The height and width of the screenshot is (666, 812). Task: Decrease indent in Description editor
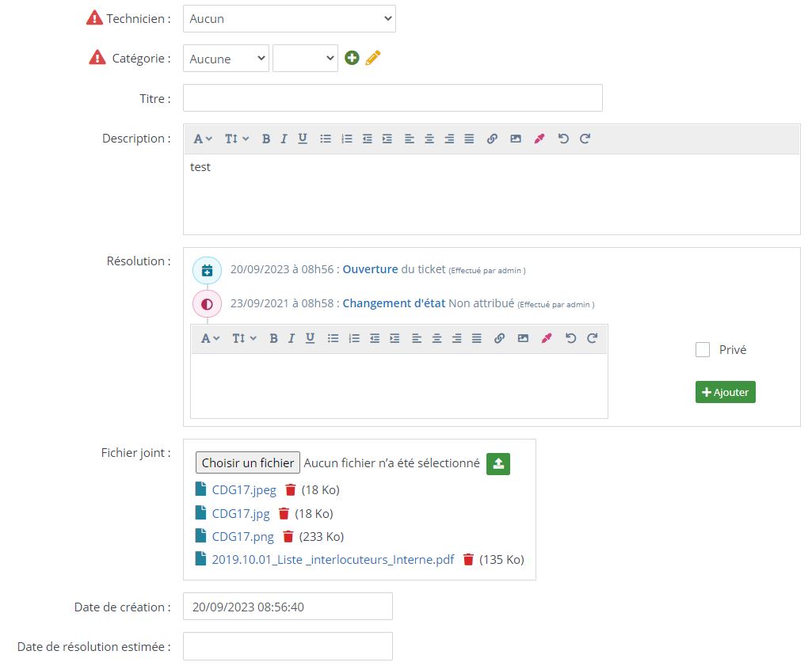pos(367,139)
